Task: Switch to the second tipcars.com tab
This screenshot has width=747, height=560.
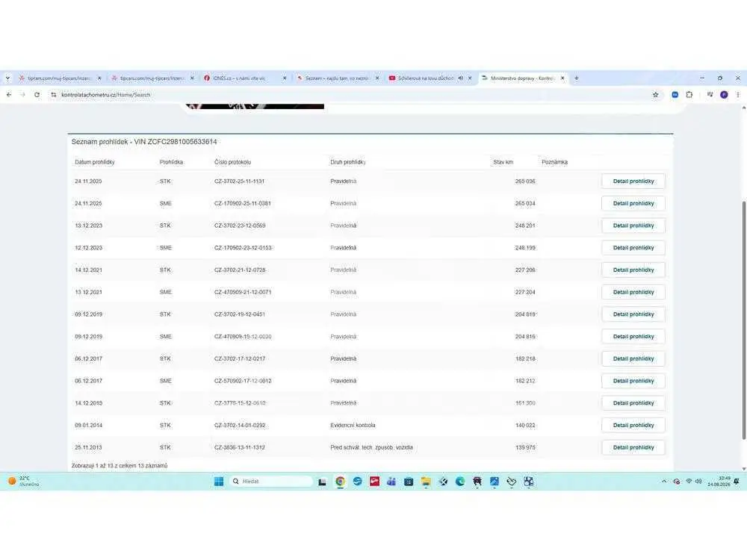Action: point(152,78)
